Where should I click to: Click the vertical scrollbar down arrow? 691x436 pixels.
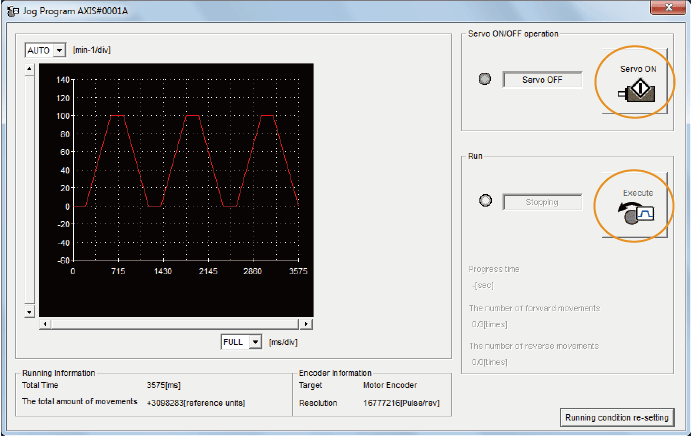[x=29, y=312]
